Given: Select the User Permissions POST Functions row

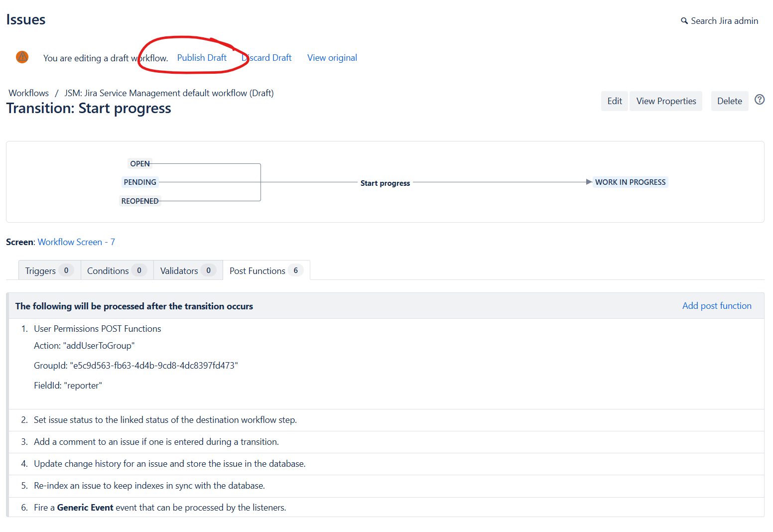Looking at the screenshot, I should coord(98,329).
